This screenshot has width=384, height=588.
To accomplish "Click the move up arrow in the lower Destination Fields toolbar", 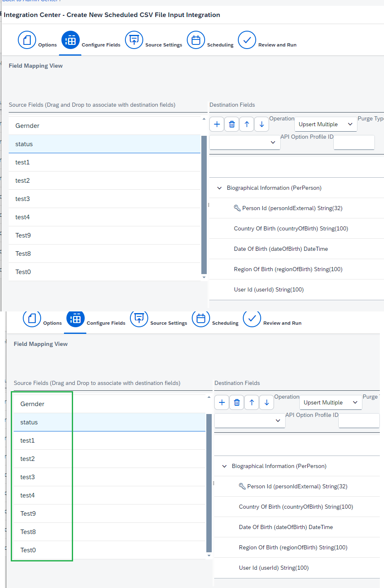I will point(252,402).
